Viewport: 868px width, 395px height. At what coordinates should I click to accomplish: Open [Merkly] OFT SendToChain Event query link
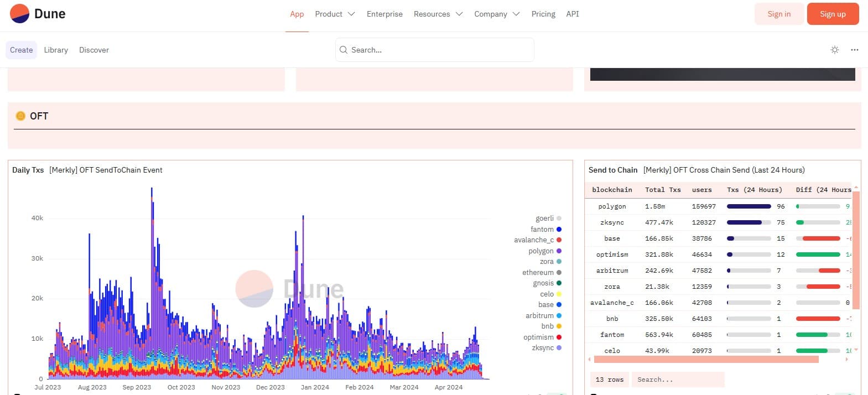[106, 170]
